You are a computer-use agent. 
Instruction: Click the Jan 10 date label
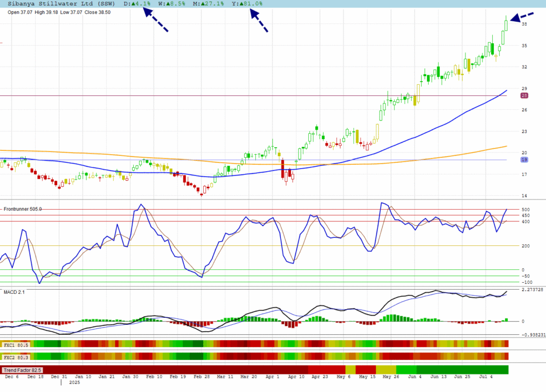pos(83,377)
